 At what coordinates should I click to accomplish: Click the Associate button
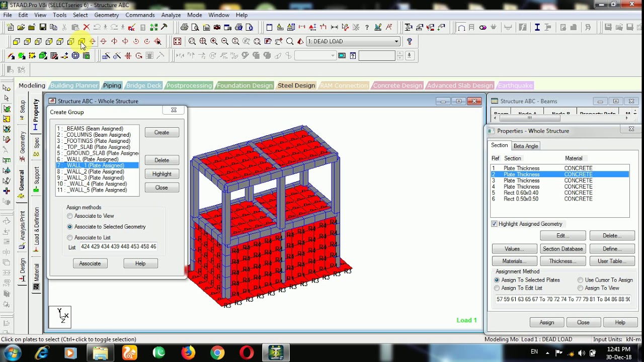tap(90, 263)
